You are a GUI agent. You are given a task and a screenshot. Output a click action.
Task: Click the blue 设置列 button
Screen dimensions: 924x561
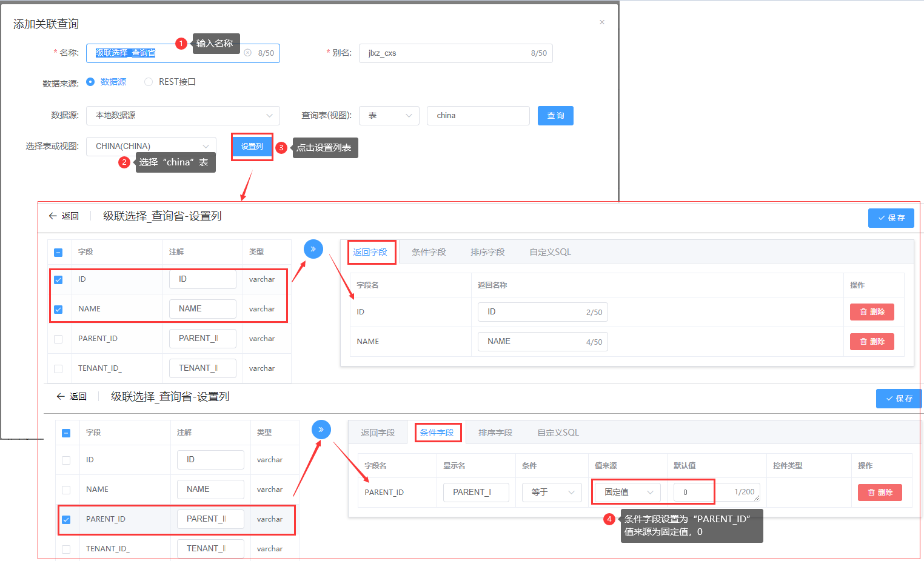pyautogui.click(x=252, y=147)
